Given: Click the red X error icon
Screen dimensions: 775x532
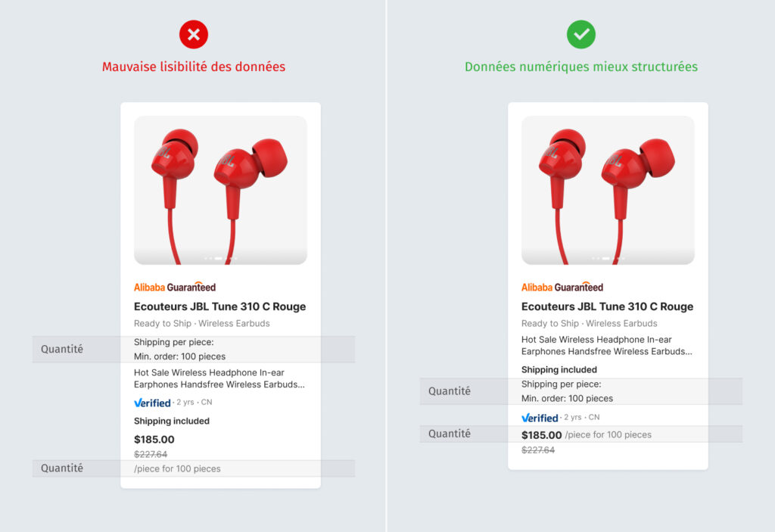Looking at the screenshot, I should tap(194, 34).
